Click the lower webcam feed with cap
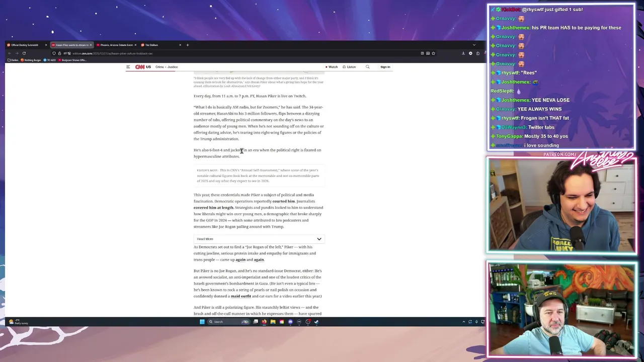 pyautogui.click(x=561, y=309)
